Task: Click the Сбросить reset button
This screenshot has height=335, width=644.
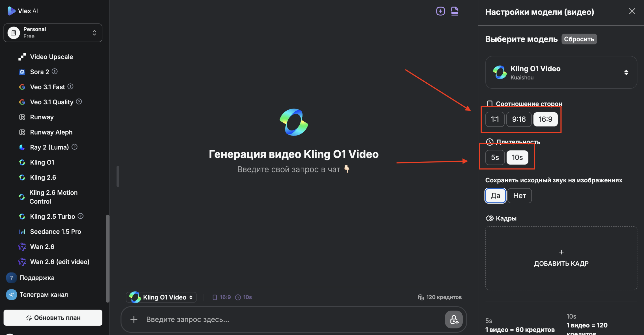Action: pos(579,39)
